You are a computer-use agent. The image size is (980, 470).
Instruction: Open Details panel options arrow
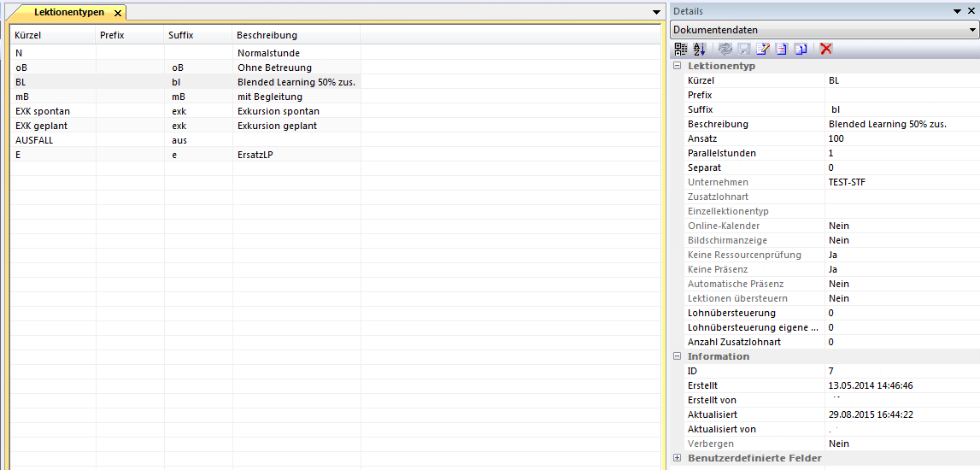(957, 11)
